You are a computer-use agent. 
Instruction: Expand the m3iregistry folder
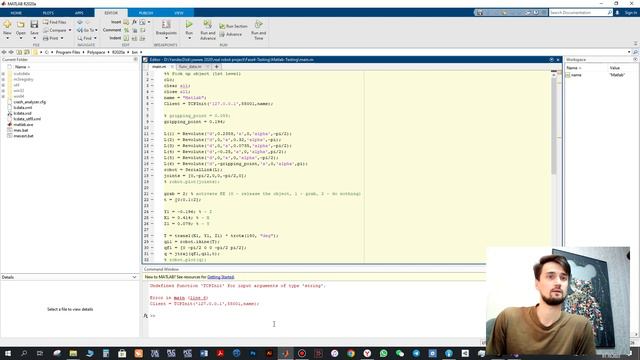(3, 79)
